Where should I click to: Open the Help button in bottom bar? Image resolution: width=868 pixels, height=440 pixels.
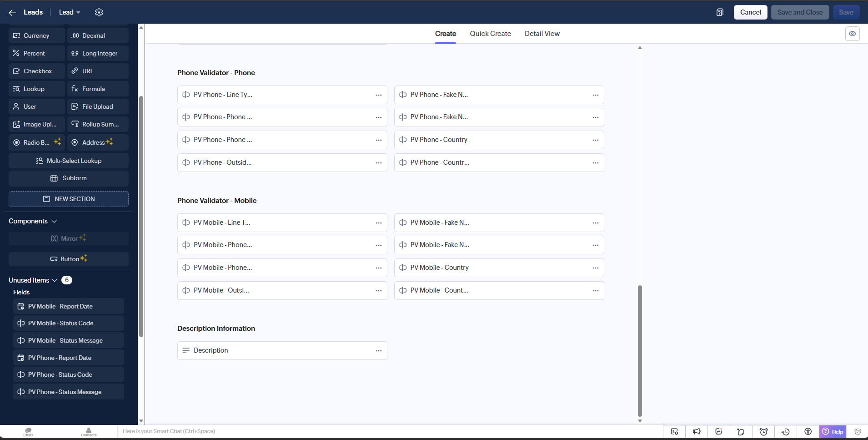[833, 431]
